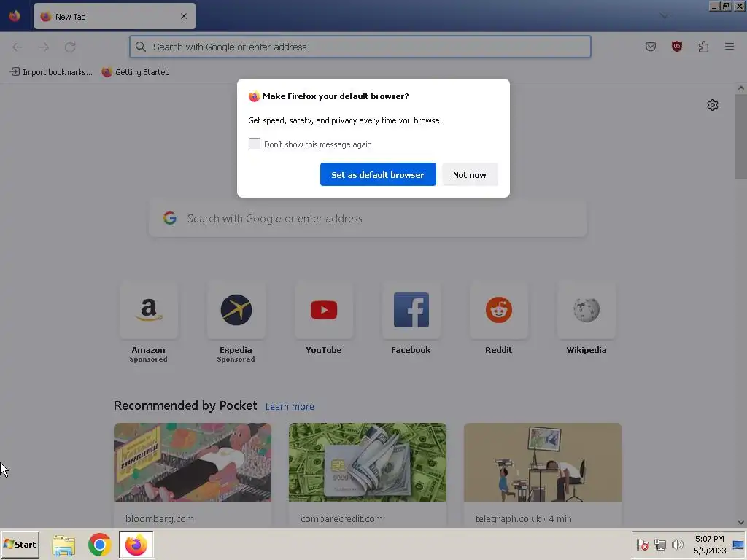747x560 pixels.
Task: Click the Firefox logo in dialog title
Action: coord(254,97)
